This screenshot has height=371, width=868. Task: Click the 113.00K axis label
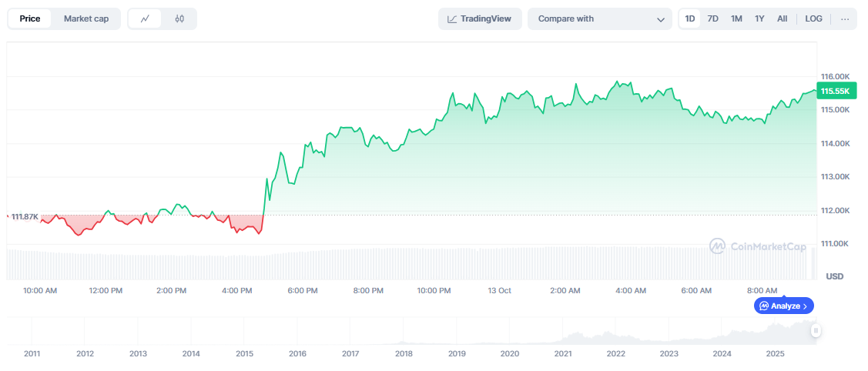pos(835,177)
